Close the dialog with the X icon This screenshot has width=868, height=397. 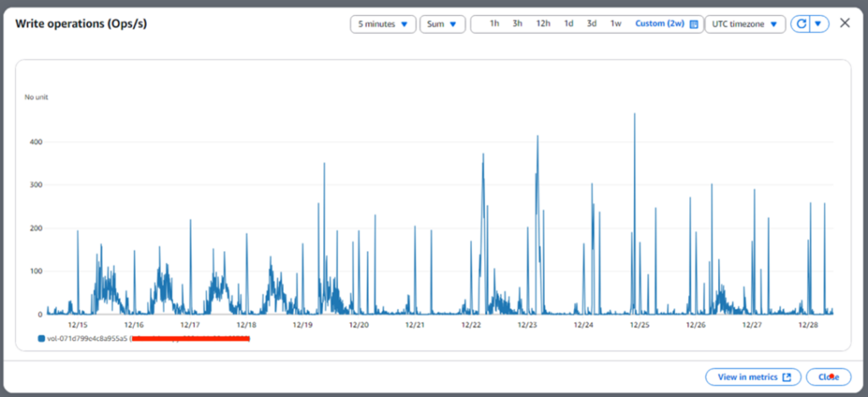[844, 23]
